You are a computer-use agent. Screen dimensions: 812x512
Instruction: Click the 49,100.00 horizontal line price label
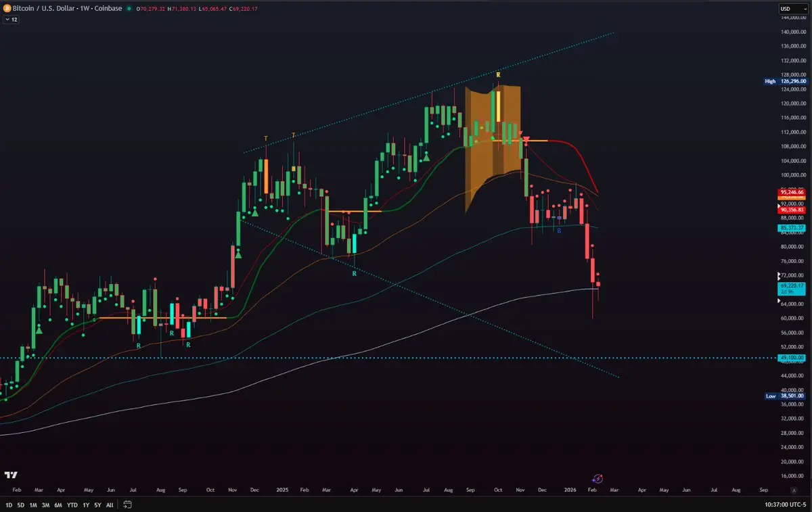pyautogui.click(x=791, y=358)
